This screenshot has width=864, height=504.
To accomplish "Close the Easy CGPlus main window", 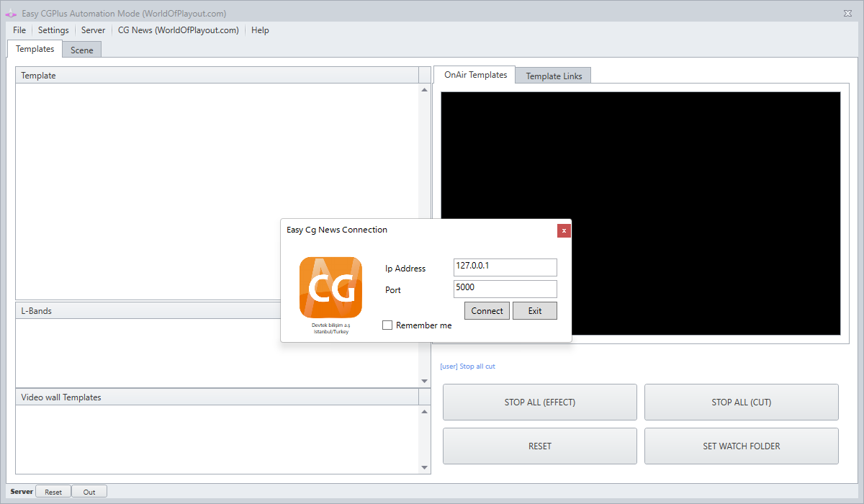I will 847,14.
